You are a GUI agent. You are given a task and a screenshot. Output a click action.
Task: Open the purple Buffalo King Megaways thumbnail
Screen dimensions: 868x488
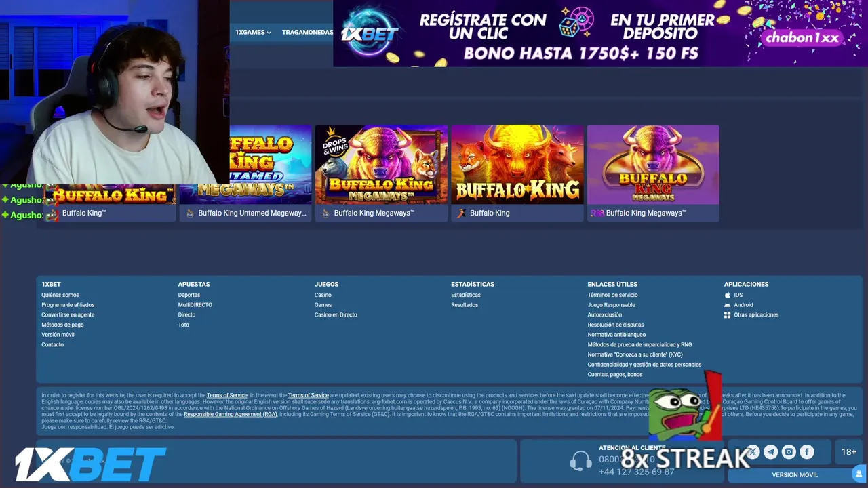click(653, 165)
